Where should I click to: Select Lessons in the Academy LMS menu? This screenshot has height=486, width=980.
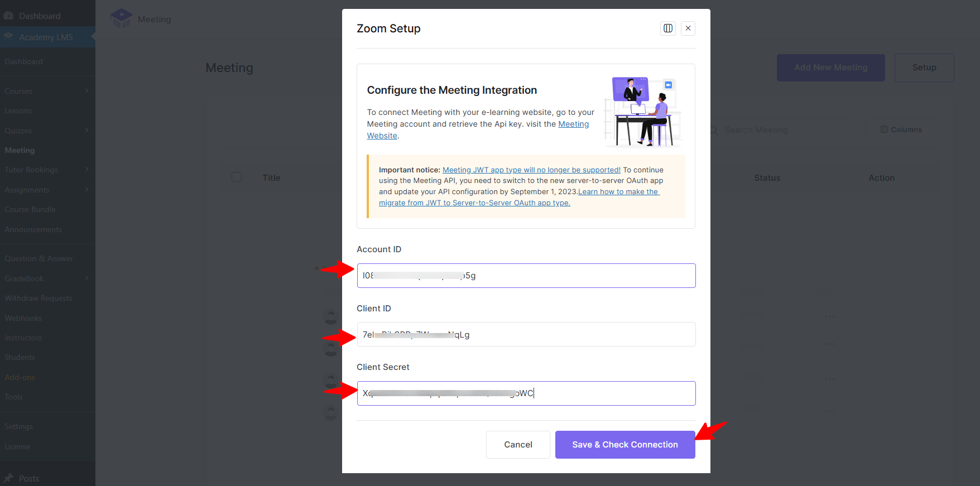[x=18, y=110]
